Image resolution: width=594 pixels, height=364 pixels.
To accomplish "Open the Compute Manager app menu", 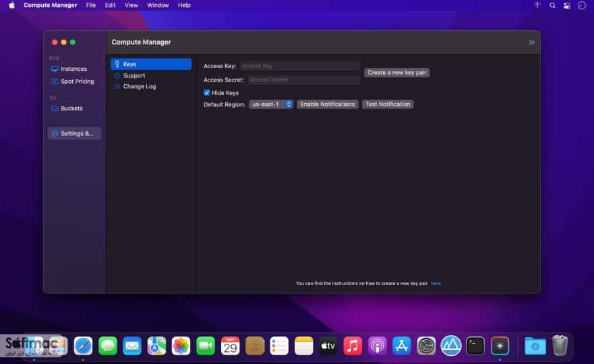I will [50, 5].
